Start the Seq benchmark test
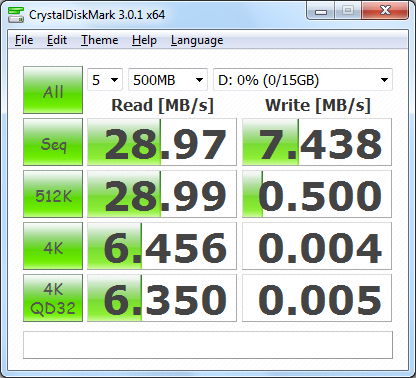This screenshot has width=416, height=378. tap(53, 142)
